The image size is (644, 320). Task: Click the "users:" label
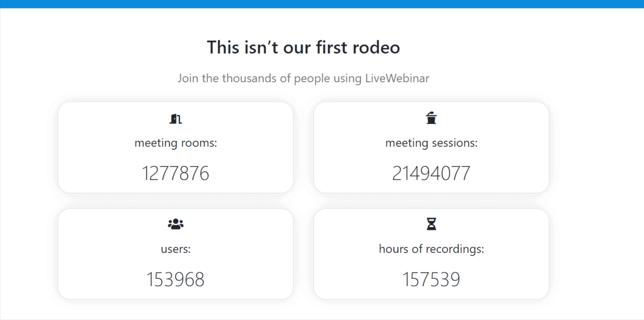coord(176,249)
